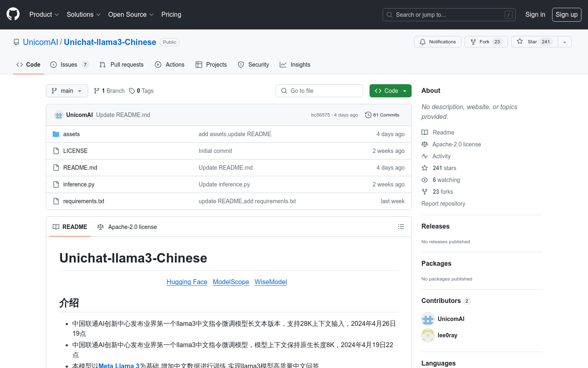View the 81 Commits history
Viewport: 588px width, 368px height.
(382, 115)
